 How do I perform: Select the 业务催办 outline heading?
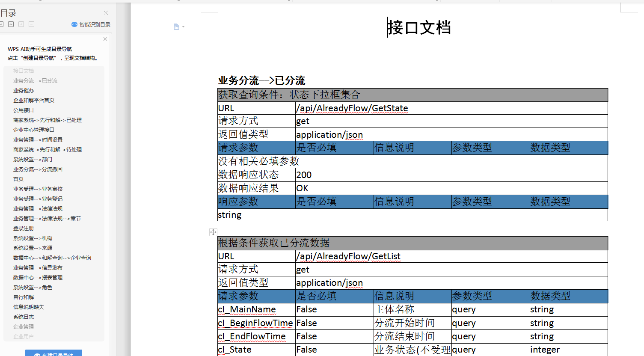24,90
